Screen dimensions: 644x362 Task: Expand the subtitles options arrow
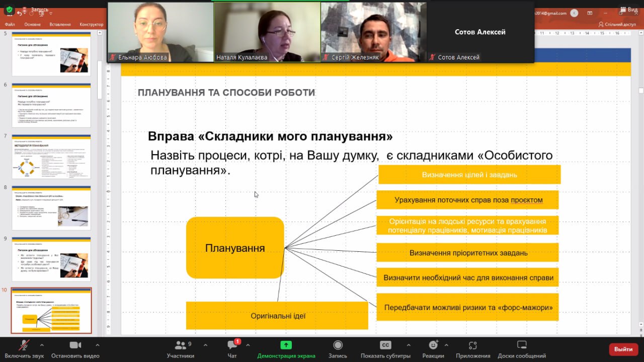click(x=409, y=345)
